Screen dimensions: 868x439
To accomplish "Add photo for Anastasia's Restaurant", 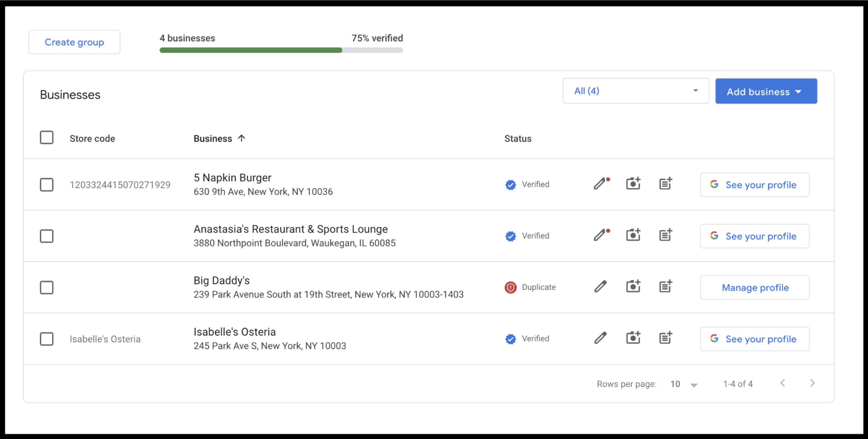I will tap(633, 235).
